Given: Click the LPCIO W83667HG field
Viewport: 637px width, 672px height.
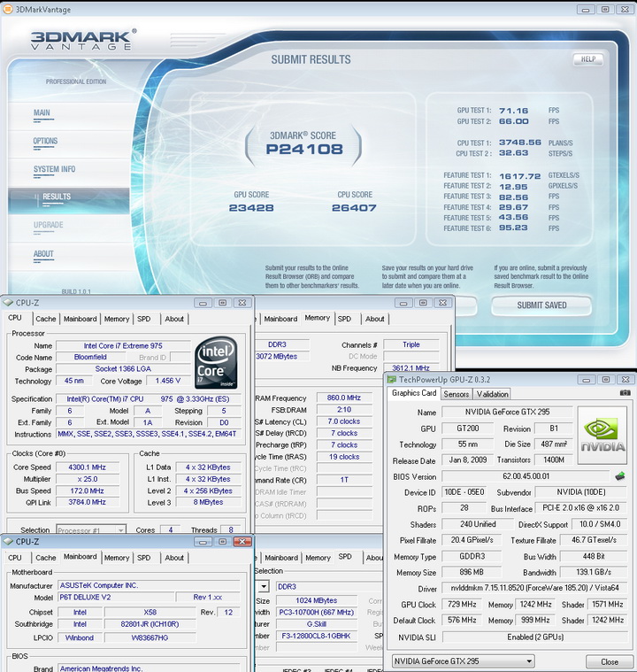Looking at the screenshot, I should click(150, 637).
